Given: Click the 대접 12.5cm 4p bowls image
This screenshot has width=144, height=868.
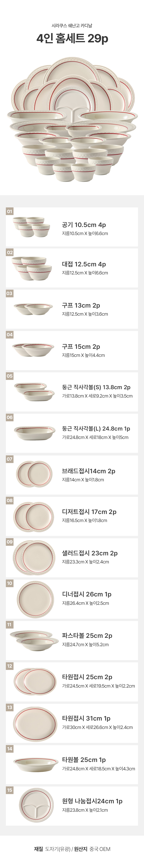Looking at the screenshot, I should [x=32, y=268].
